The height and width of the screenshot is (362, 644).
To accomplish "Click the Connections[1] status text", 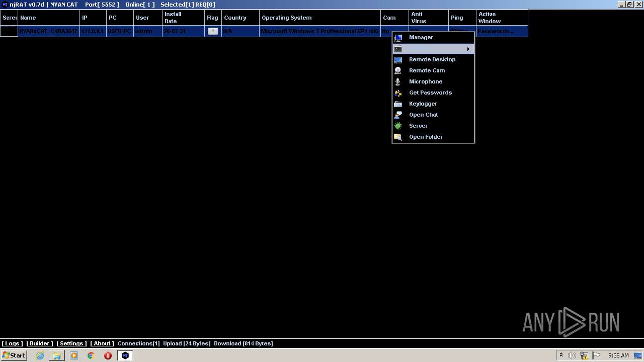I will click(138, 343).
